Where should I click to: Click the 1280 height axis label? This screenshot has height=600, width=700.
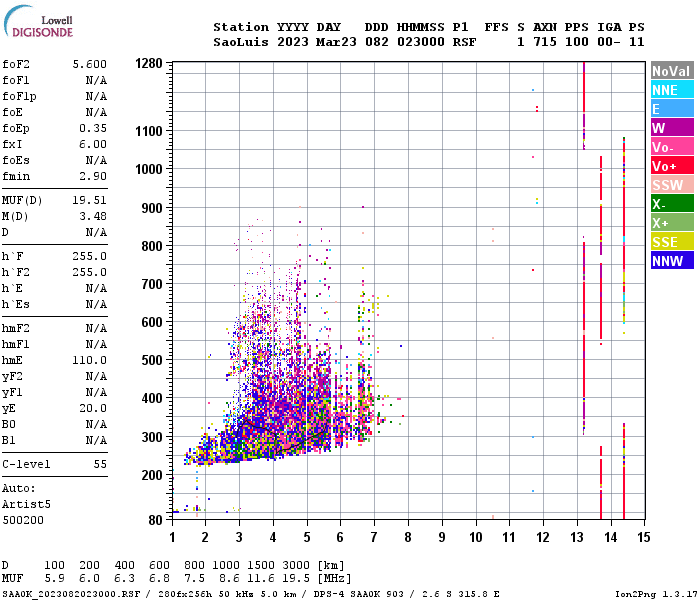[x=149, y=63]
